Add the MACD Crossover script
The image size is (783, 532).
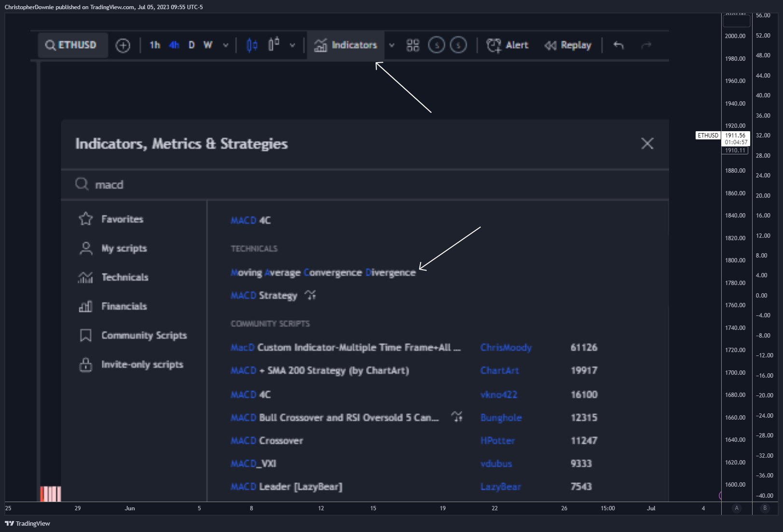(x=266, y=441)
